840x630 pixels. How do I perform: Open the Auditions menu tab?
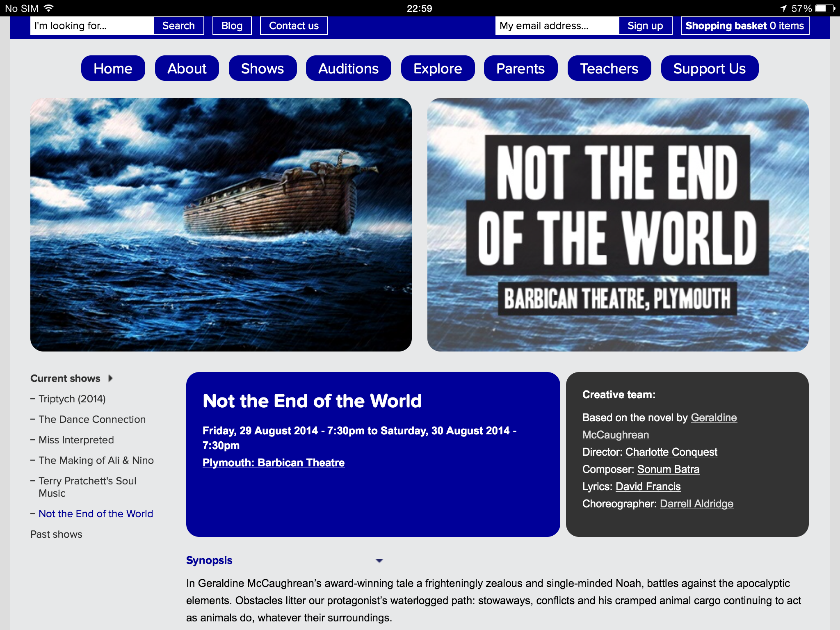pos(348,68)
